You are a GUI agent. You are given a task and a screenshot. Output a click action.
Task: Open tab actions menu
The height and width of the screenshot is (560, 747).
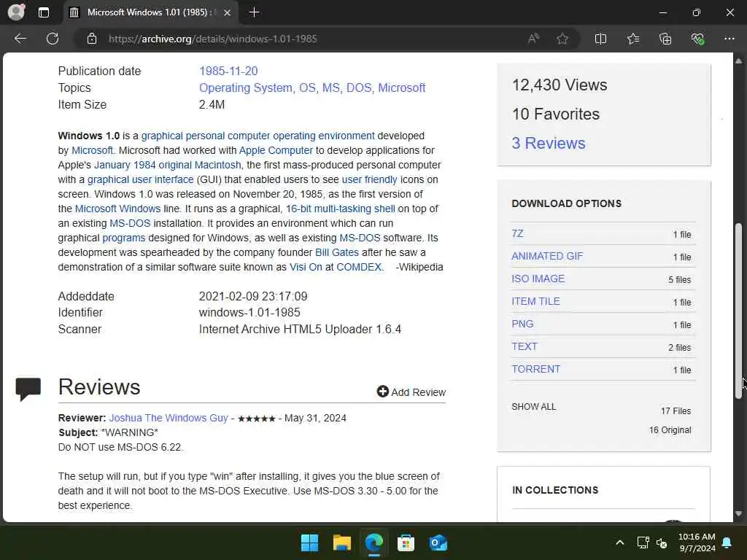pyautogui.click(x=43, y=12)
